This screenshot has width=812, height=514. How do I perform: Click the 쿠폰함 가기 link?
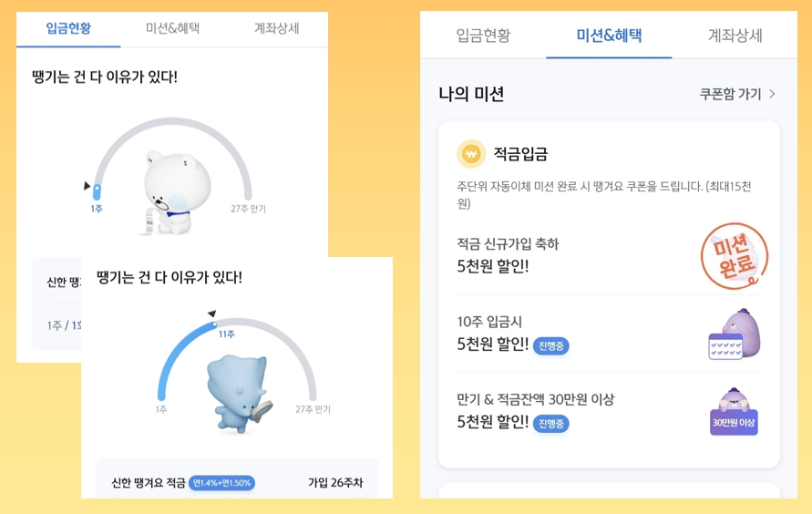pyautogui.click(x=730, y=94)
